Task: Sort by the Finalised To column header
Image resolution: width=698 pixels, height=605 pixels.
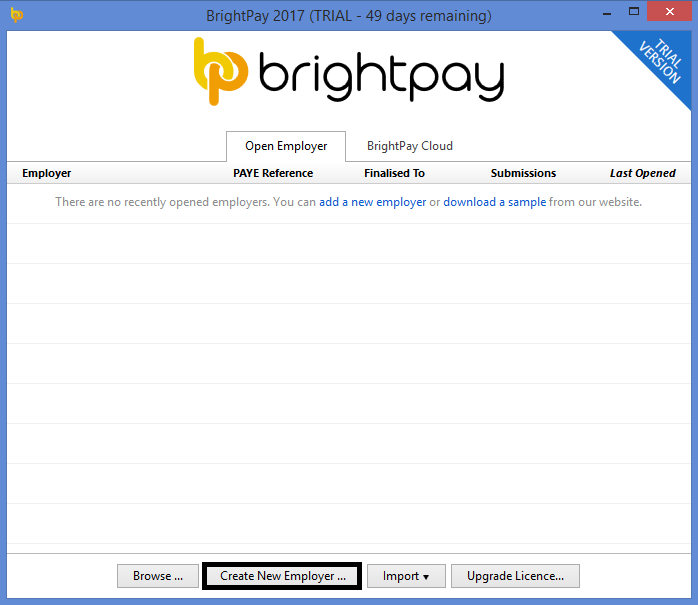Action: [x=394, y=173]
